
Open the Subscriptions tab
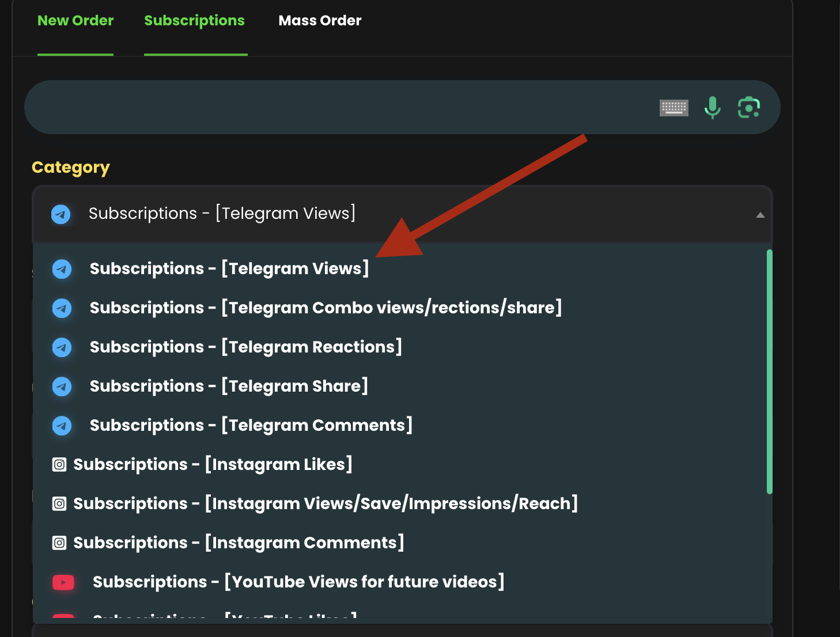click(194, 21)
